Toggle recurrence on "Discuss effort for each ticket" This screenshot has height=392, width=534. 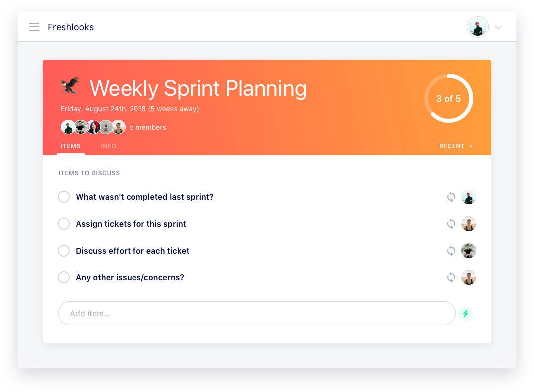pyautogui.click(x=451, y=251)
